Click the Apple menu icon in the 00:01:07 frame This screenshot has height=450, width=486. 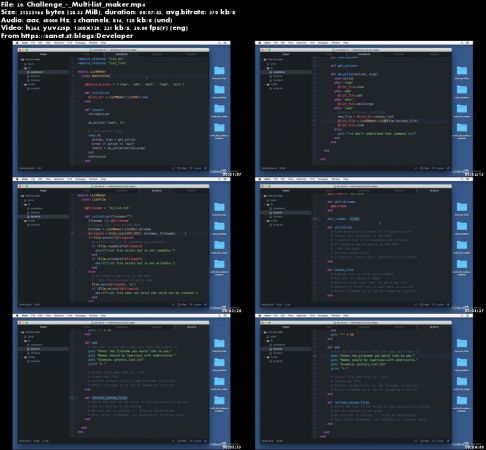[x=17, y=43]
